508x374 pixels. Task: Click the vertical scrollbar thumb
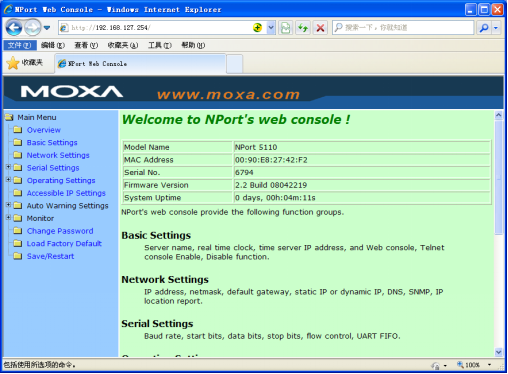(x=499, y=178)
